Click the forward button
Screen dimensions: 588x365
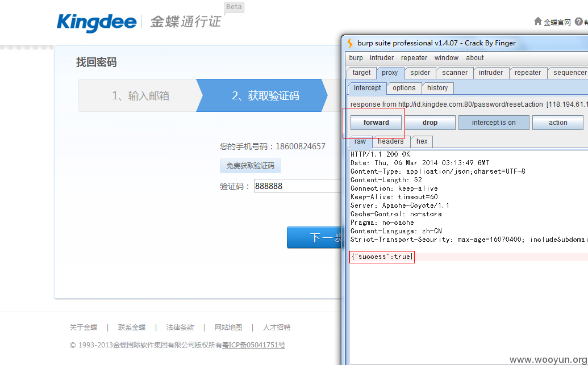tap(376, 123)
